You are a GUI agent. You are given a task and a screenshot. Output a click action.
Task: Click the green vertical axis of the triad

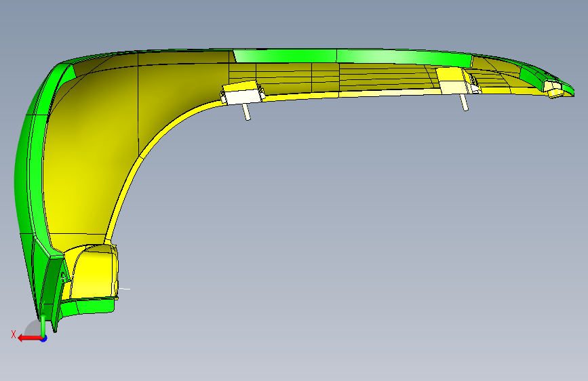coord(43,325)
